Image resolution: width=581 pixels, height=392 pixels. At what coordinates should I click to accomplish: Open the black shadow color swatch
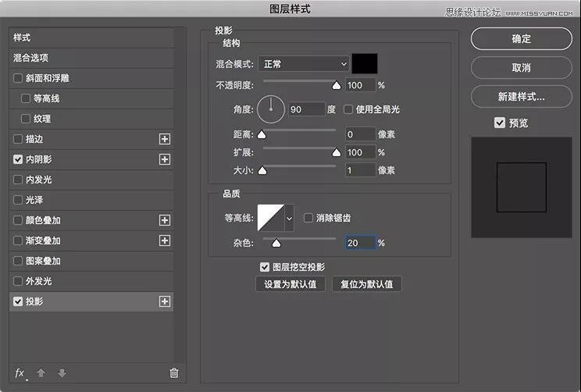coord(365,63)
